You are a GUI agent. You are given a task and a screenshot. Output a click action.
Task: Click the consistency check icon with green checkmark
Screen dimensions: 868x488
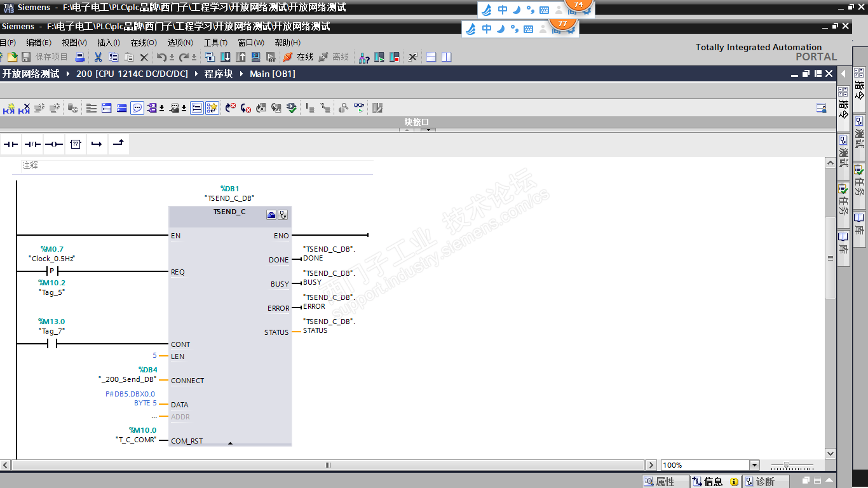292,108
